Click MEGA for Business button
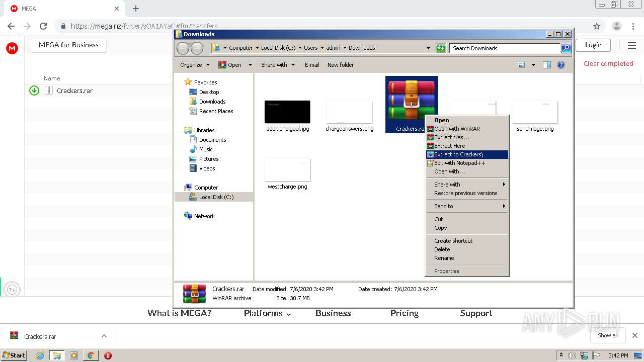The width and height of the screenshot is (644, 362). tap(69, 45)
